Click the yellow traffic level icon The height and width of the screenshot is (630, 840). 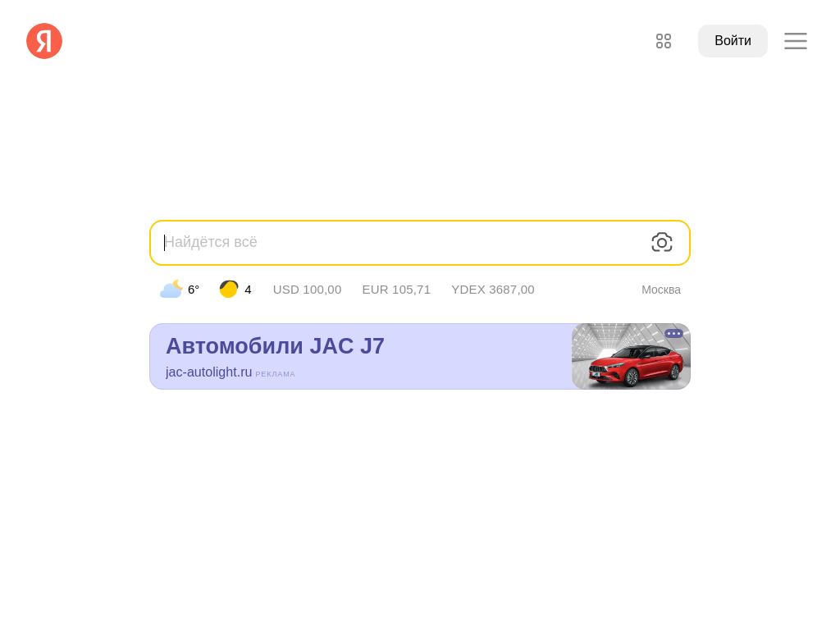(229, 290)
